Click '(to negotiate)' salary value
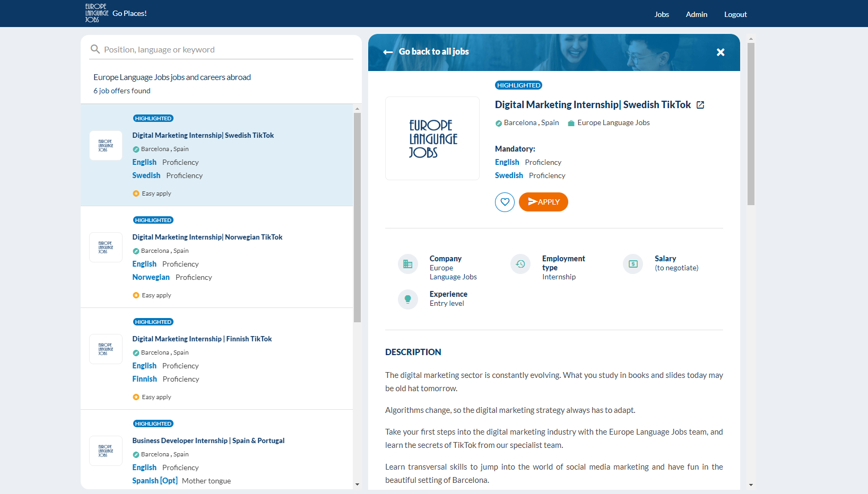 (x=676, y=268)
